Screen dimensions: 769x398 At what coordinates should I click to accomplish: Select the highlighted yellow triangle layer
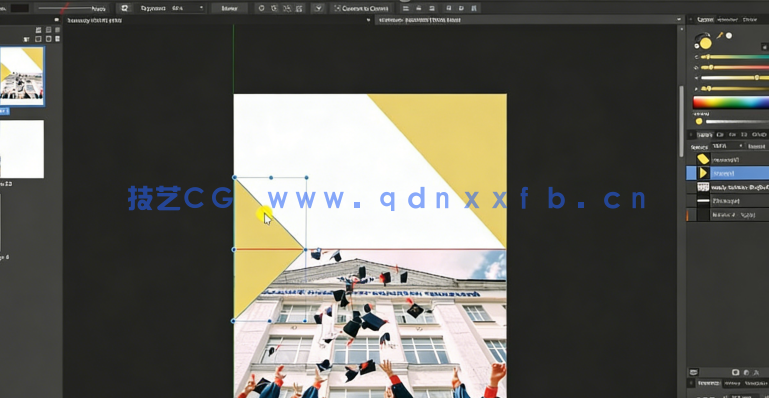(x=728, y=173)
